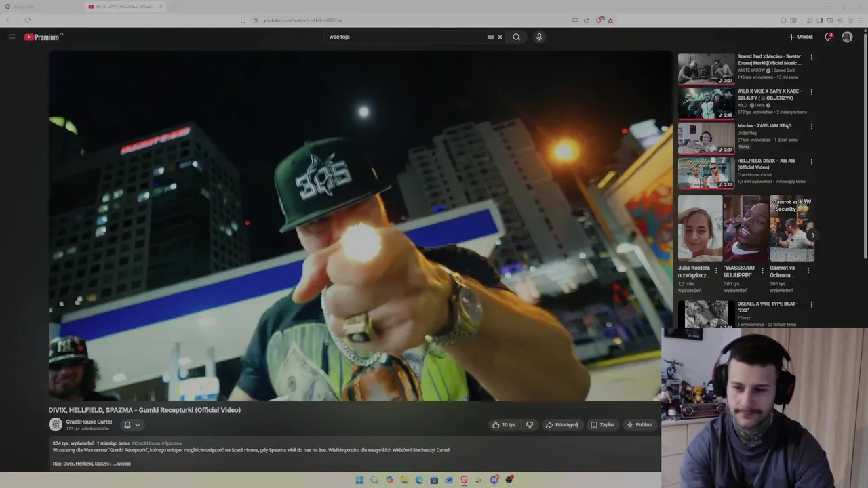
Task: Click the Udostępnij share button
Action: click(562, 425)
